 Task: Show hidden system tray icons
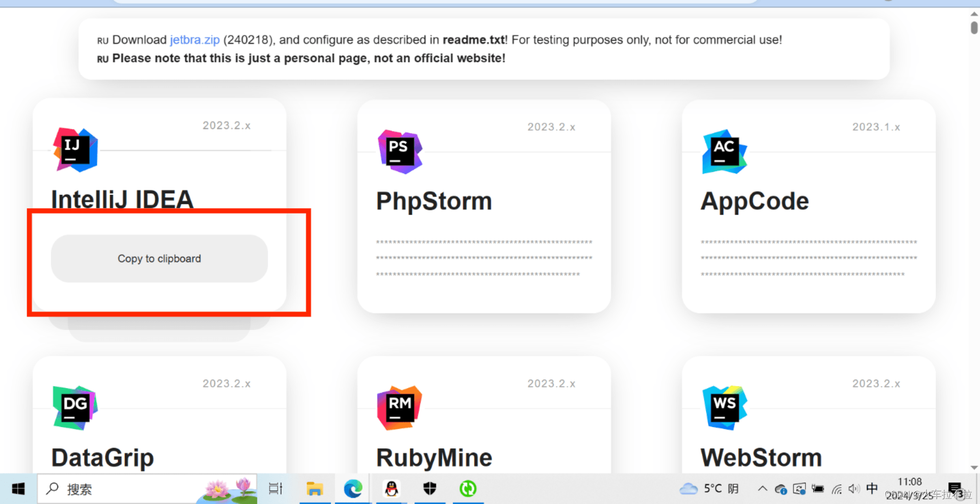click(763, 489)
